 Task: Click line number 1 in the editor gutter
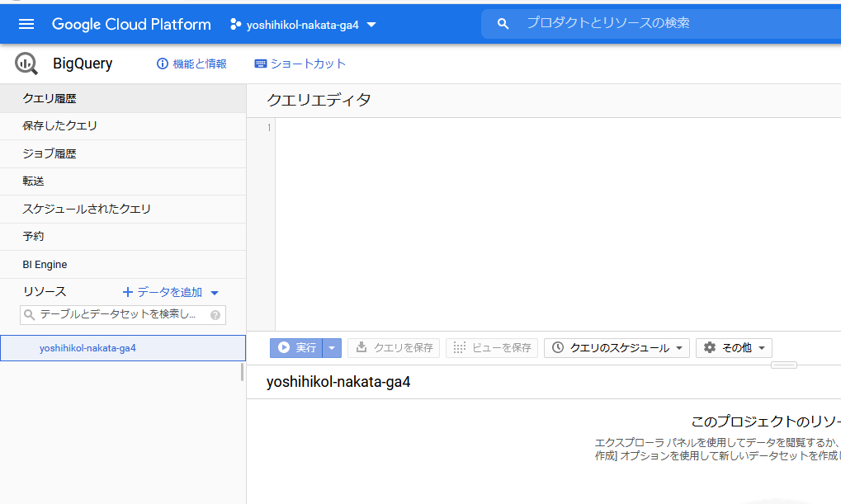click(x=269, y=128)
